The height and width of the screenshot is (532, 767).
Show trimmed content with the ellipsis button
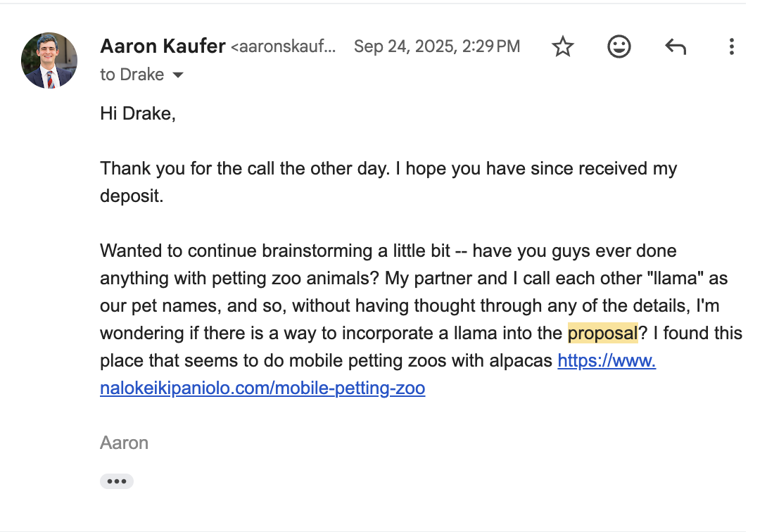pos(116,481)
